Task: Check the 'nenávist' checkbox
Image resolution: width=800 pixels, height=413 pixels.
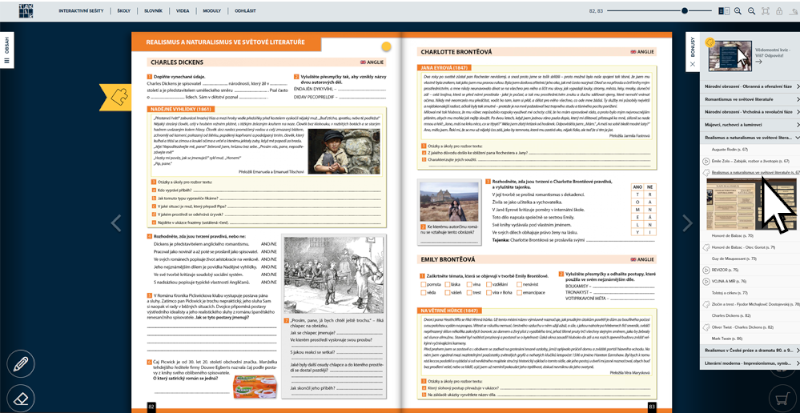Action: (519, 284)
